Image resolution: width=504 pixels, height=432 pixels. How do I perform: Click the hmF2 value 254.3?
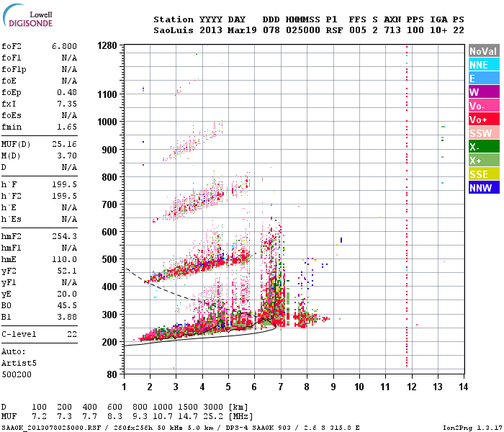coord(64,236)
